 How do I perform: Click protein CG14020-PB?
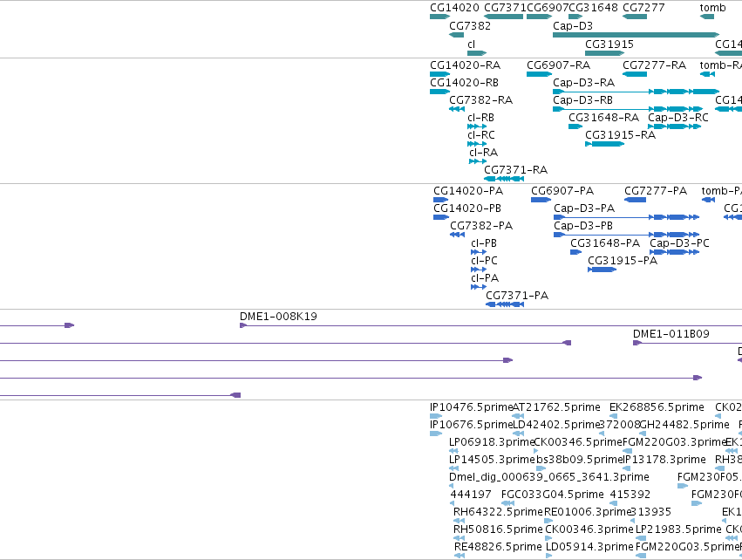point(467,208)
